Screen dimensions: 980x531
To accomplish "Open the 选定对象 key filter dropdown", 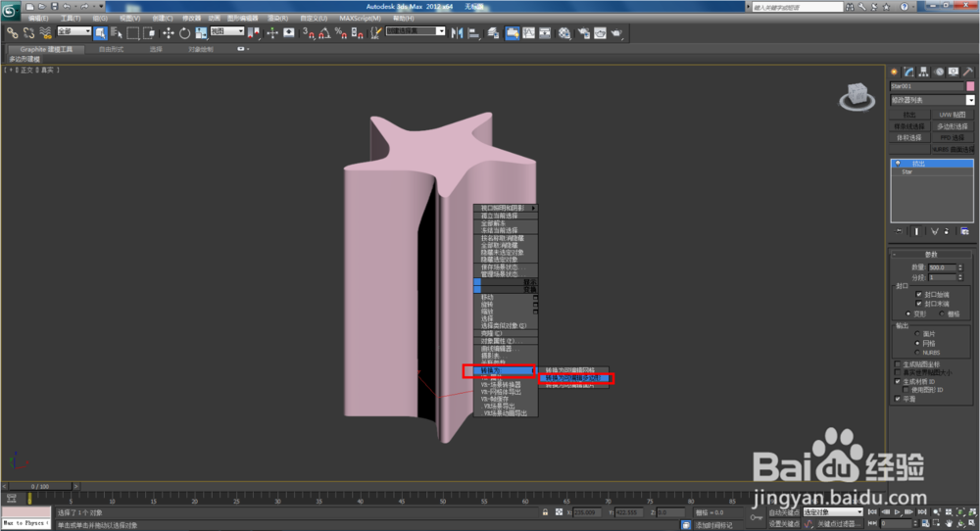I will point(833,512).
